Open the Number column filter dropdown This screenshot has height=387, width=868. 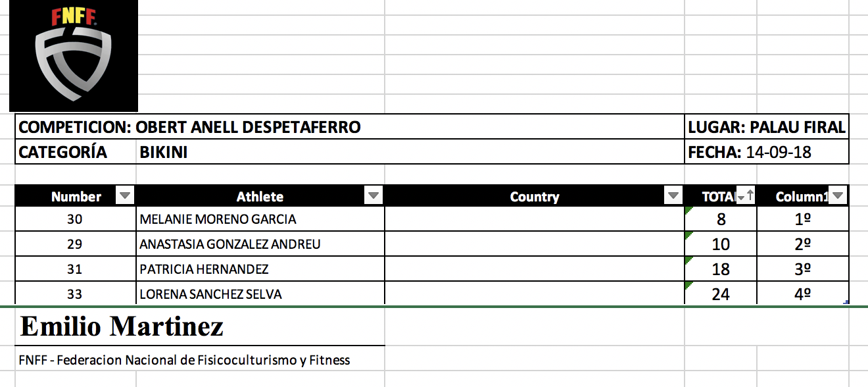[124, 196]
